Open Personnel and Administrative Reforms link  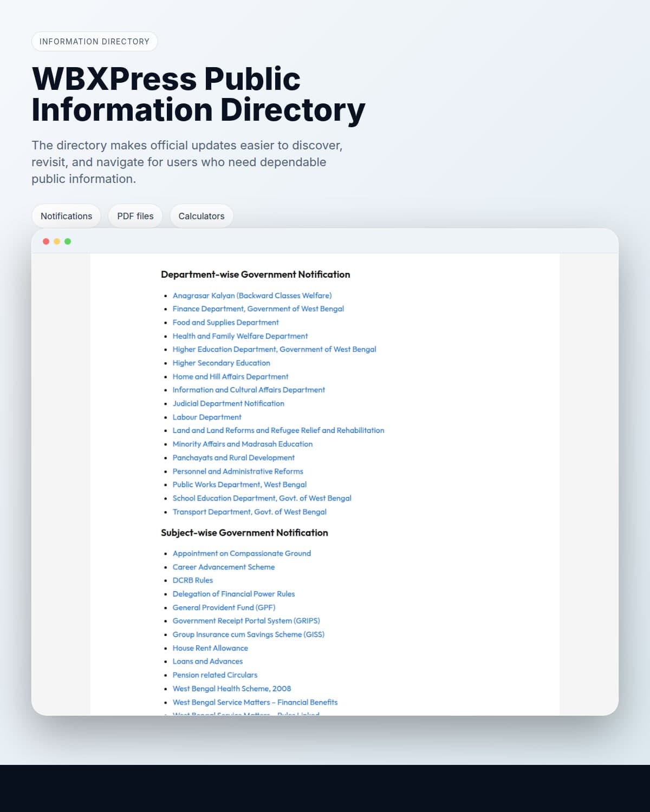tap(238, 472)
